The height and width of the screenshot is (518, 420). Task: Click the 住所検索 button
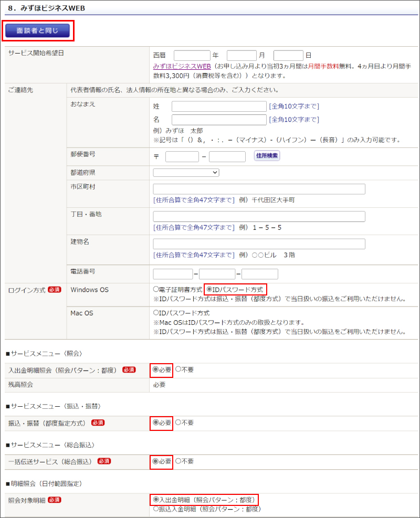(267, 155)
